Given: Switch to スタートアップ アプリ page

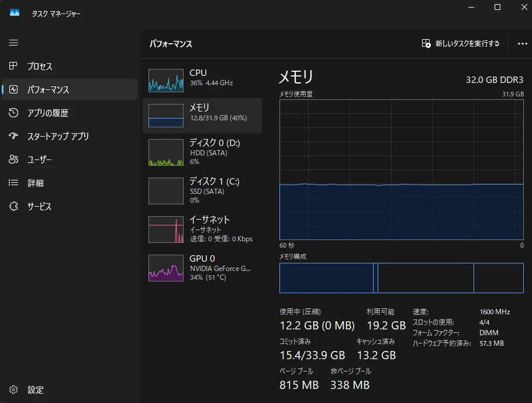Looking at the screenshot, I should click(x=70, y=136).
